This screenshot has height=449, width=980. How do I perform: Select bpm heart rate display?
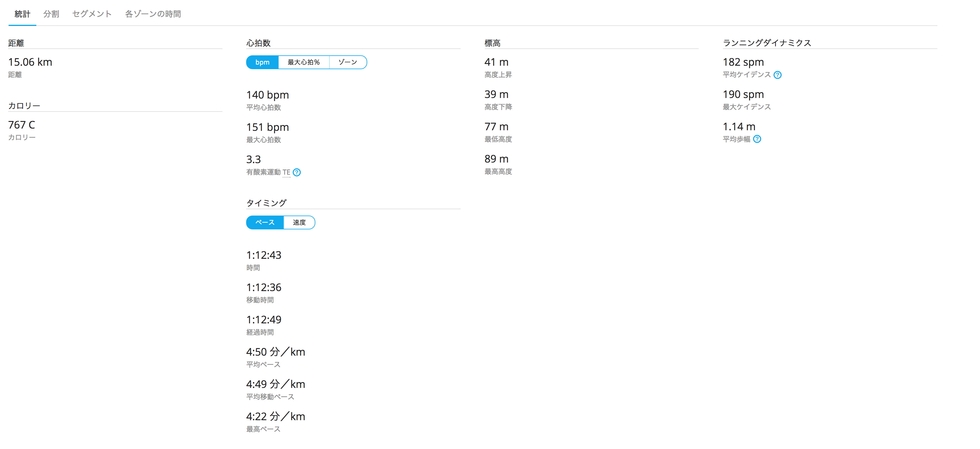coord(263,63)
